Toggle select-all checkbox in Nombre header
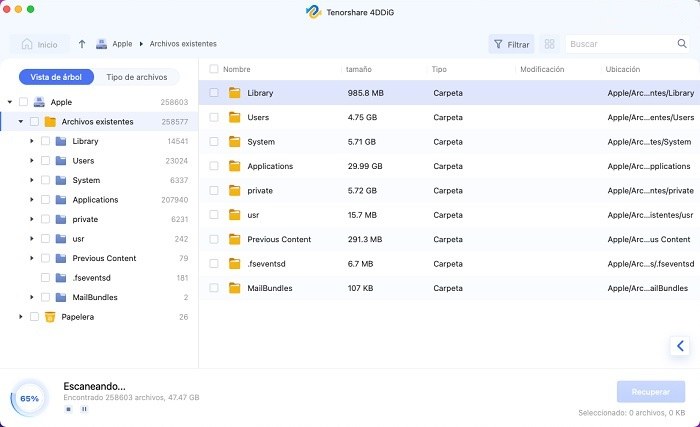Screen dimensions: 700x427 (214, 69)
